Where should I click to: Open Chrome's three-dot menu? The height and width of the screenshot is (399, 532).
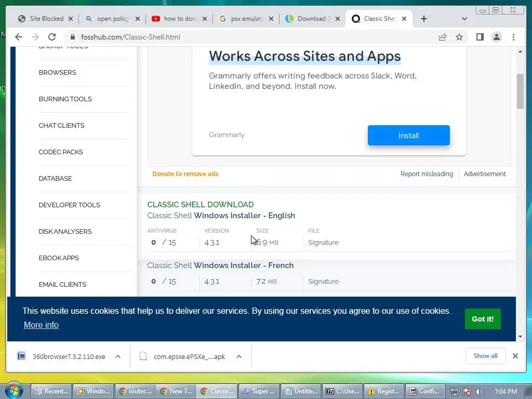pyautogui.click(x=513, y=37)
